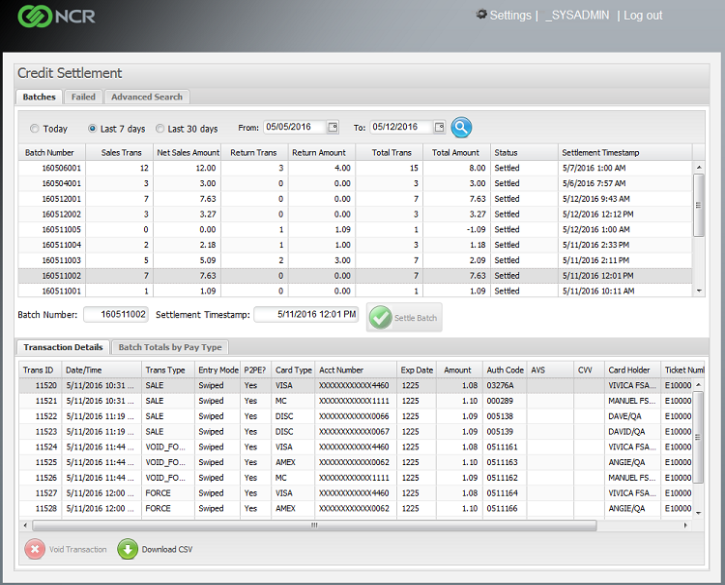Click the magnifier search icon
The image size is (725, 585).
click(x=460, y=127)
